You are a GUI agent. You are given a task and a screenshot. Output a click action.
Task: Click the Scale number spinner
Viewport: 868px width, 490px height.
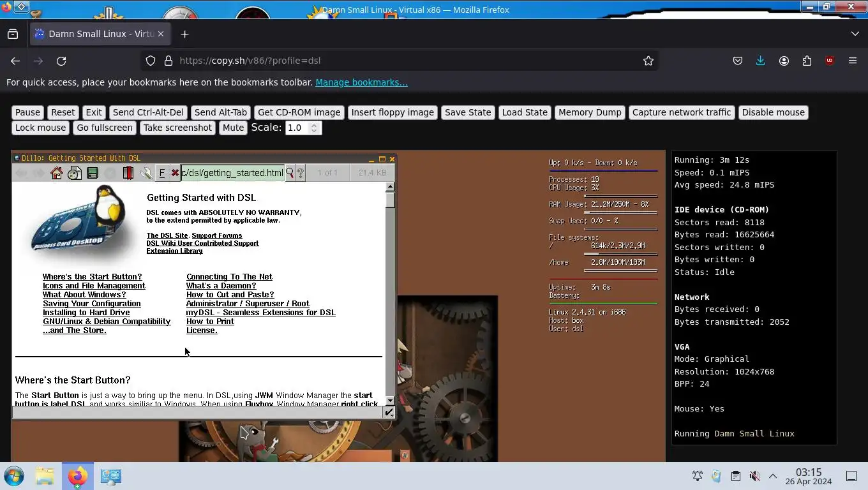(303, 128)
